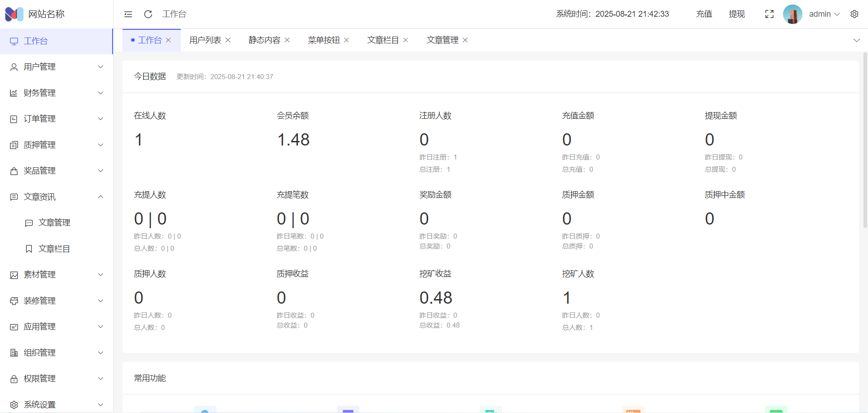Collapse the sidebar with the menu fold icon
This screenshot has height=413, width=868.
click(128, 14)
